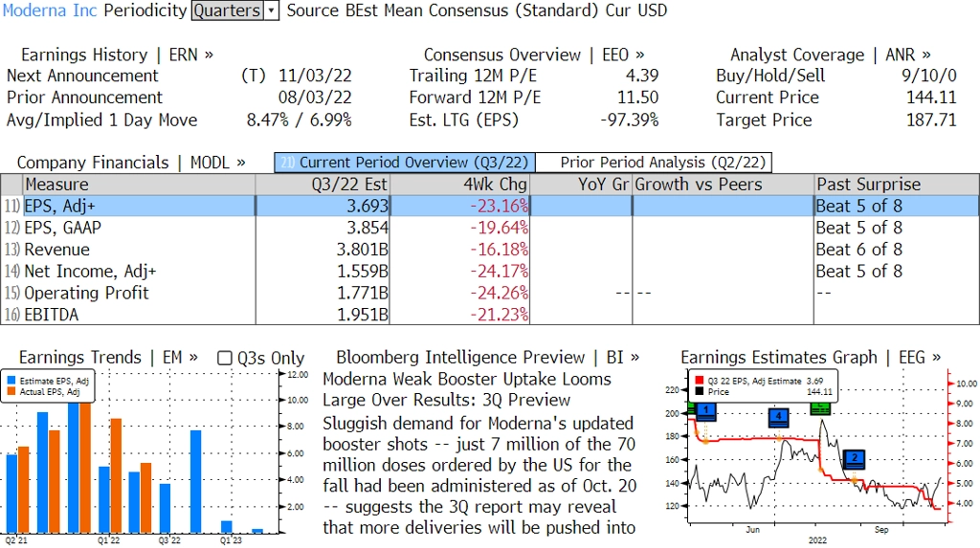Click the YoY Gr column header

[581, 185]
